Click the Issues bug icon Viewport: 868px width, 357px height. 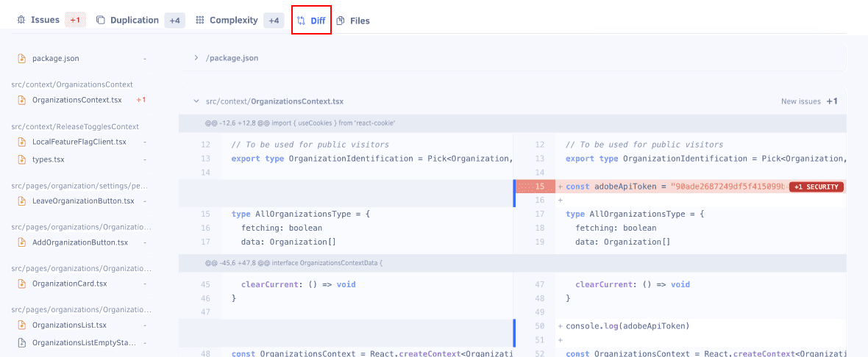(21, 21)
